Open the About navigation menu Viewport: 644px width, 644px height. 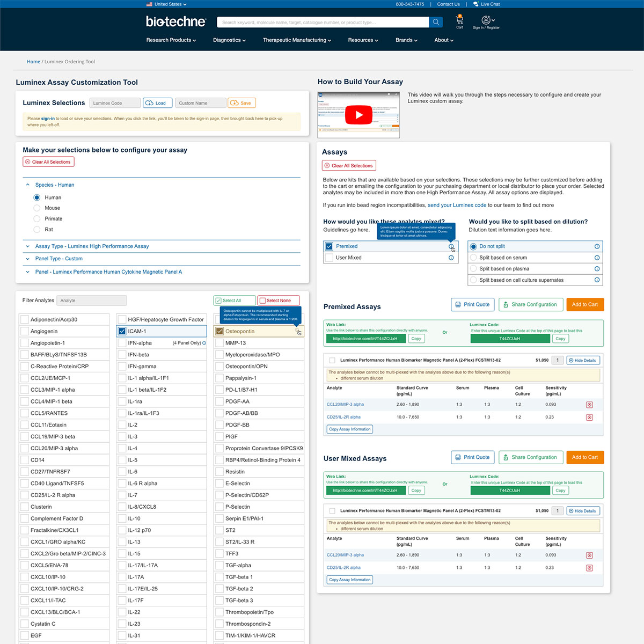point(444,40)
